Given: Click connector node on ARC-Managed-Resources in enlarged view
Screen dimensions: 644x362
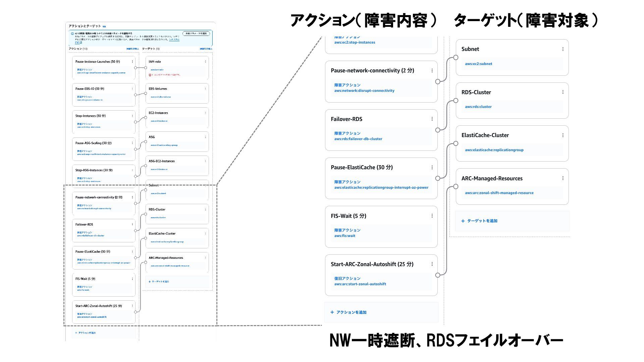Looking at the screenshot, I should pos(456,186).
